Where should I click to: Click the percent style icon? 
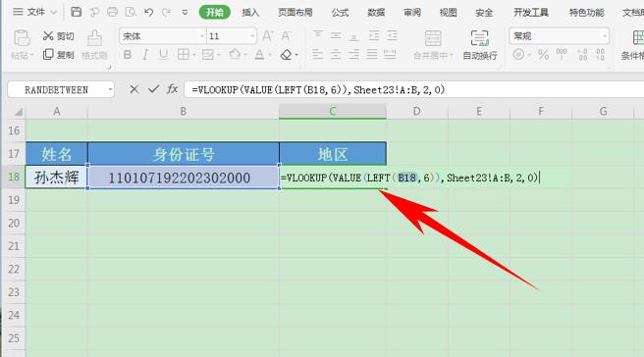tap(543, 55)
